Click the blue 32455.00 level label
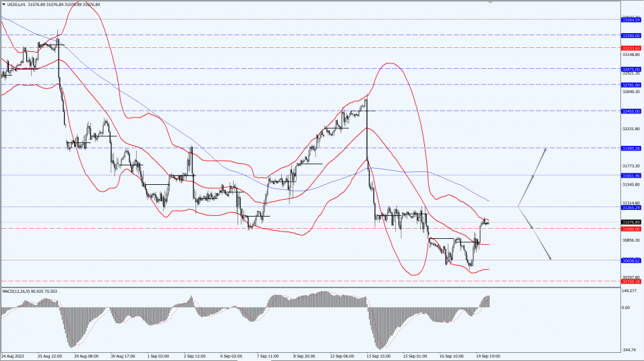The width and height of the screenshot is (644, 361). [631, 111]
